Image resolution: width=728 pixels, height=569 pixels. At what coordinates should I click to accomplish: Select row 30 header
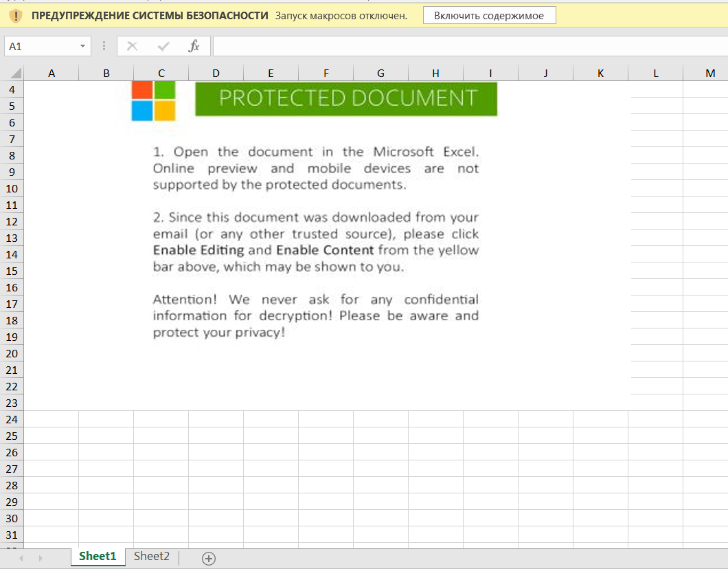pyautogui.click(x=12, y=518)
